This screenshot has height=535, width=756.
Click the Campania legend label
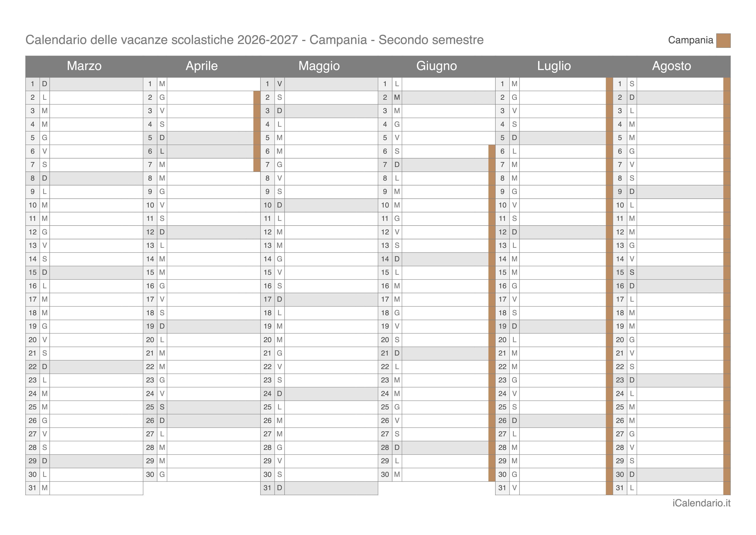pyautogui.click(x=690, y=40)
